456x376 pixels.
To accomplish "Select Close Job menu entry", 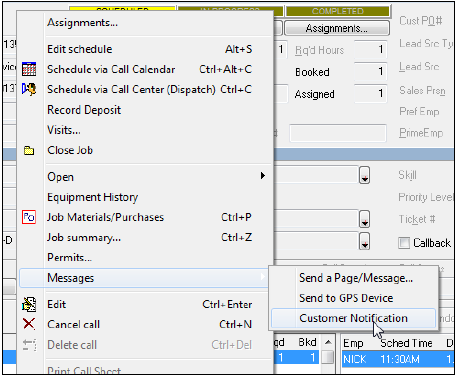I will pyautogui.click(x=146, y=150).
